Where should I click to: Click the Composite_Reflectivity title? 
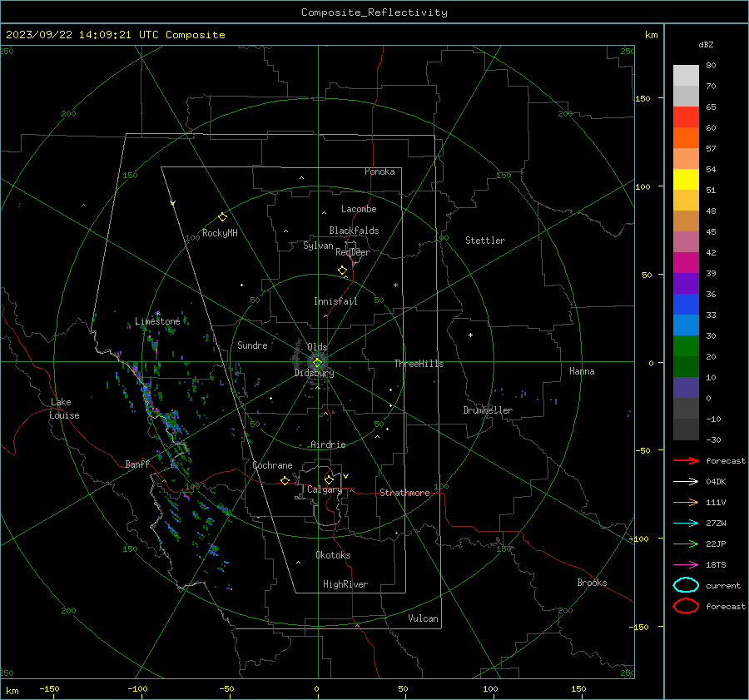[374, 12]
